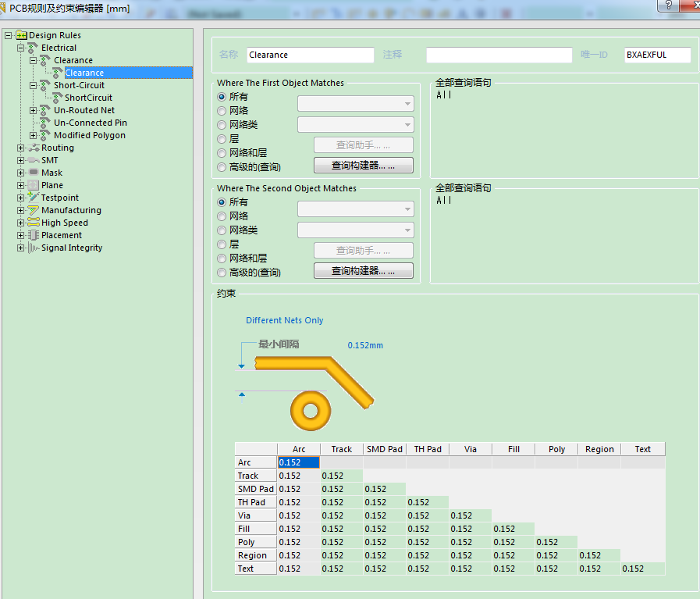Choose 高级的(查询) radio for first object

tap(222, 167)
